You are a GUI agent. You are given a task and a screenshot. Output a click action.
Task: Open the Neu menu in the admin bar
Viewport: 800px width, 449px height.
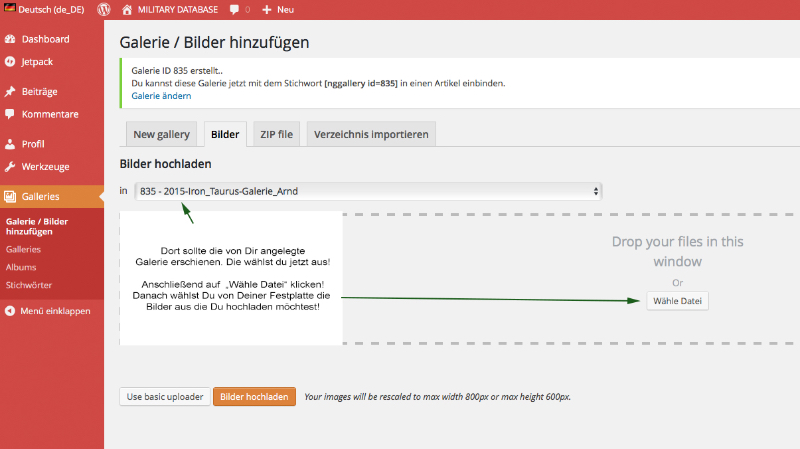pyautogui.click(x=285, y=10)
